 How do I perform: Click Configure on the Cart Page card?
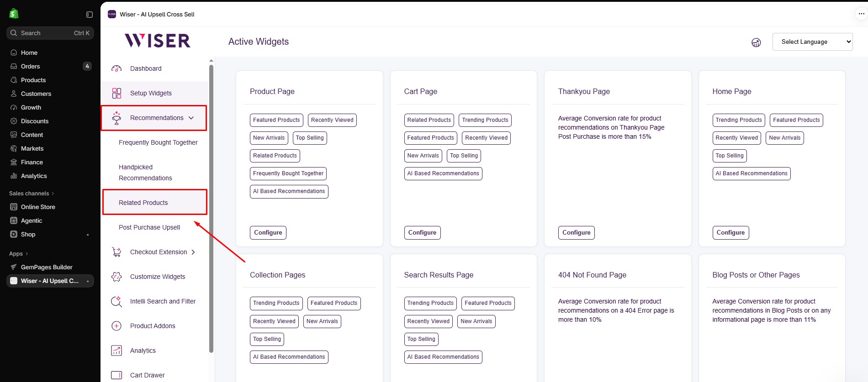point(422,233)
